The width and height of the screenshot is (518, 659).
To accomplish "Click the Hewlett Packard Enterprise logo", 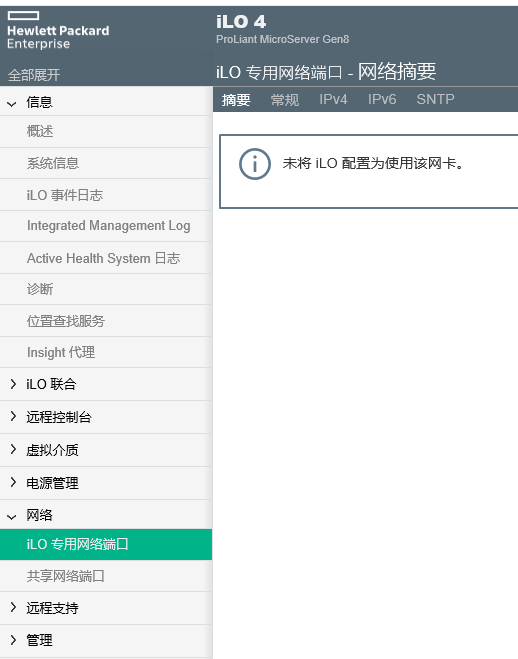I will coord(58,31).
